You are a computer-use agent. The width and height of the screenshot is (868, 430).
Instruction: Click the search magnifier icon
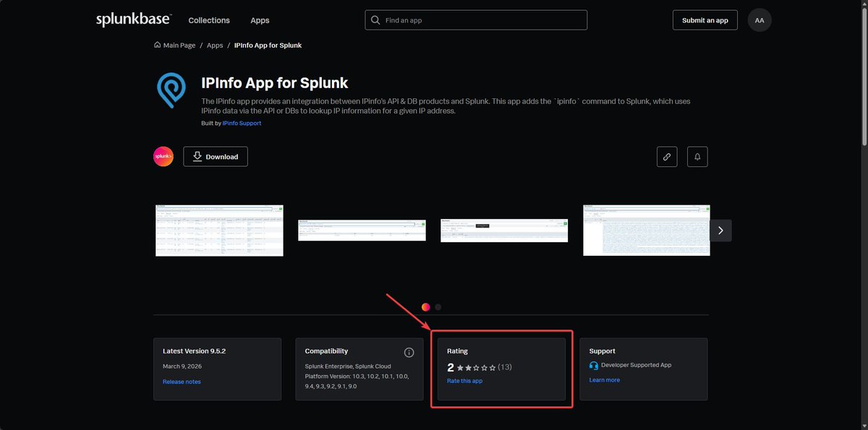click(x=375, y=20)
